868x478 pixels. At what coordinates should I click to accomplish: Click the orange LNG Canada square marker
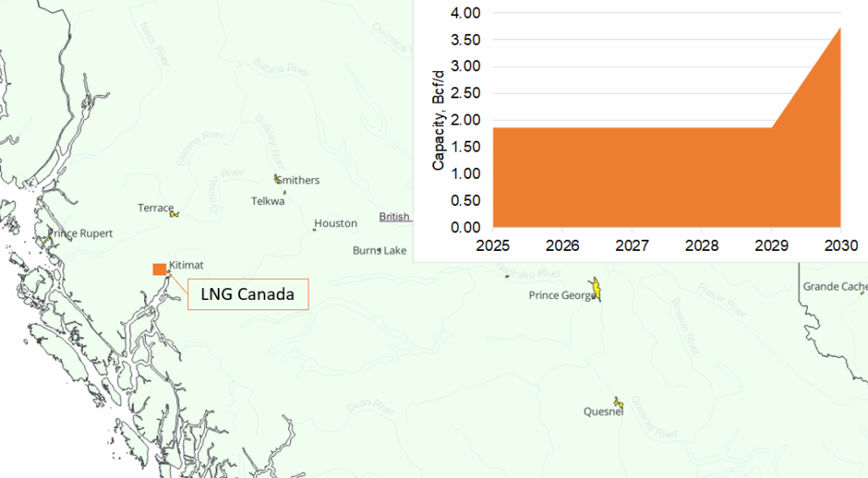pyautogui.click(x=159, y=269)
